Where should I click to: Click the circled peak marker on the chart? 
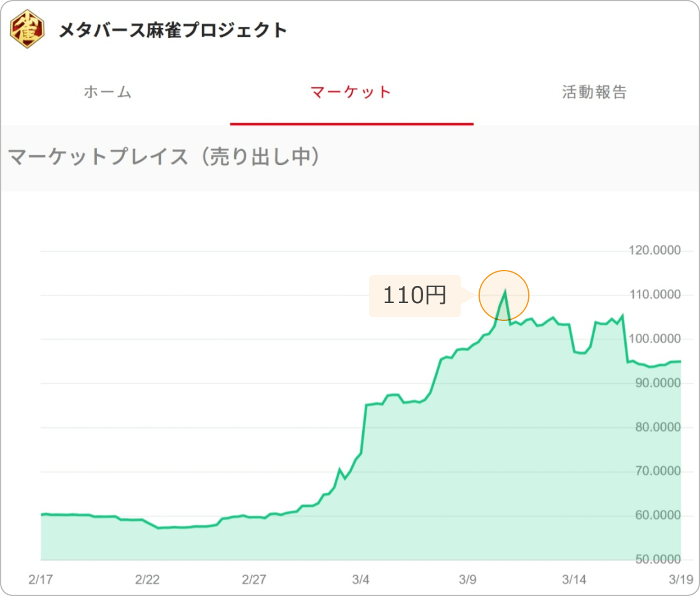click(504, 295)
